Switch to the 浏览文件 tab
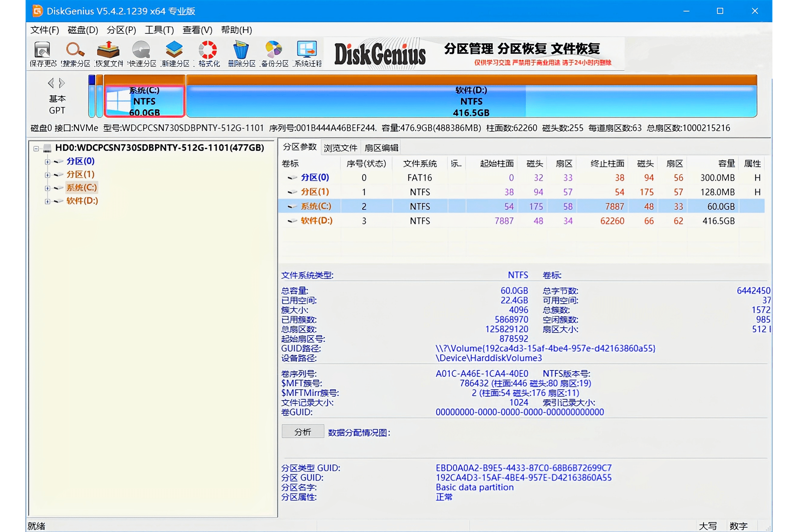This screenshot has height=532, width=798. (341, 147)
